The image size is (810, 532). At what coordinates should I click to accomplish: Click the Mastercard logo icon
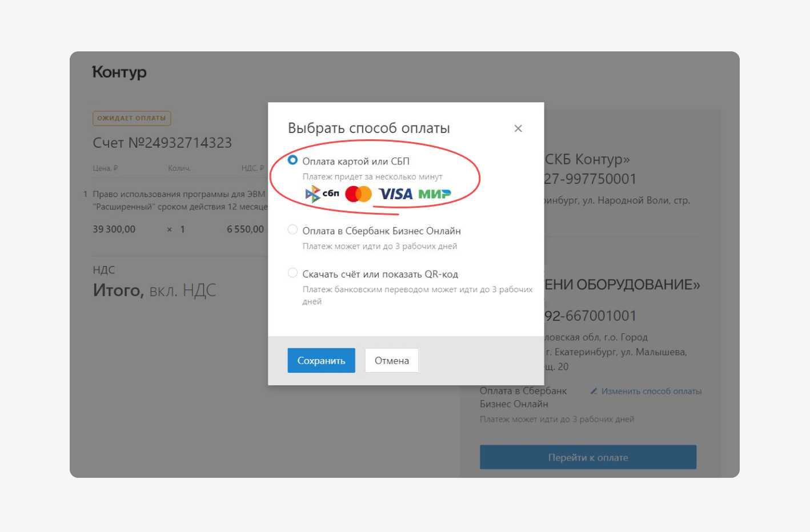pyautogui.click(x=358, y=194)
